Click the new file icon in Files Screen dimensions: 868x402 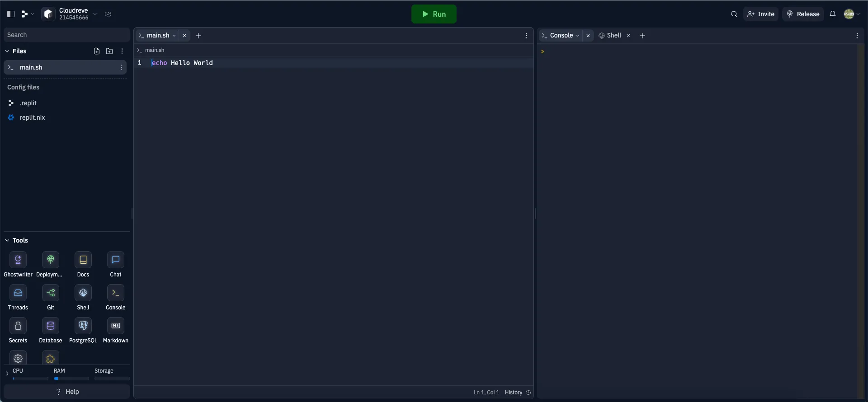(x=97, y=51)
